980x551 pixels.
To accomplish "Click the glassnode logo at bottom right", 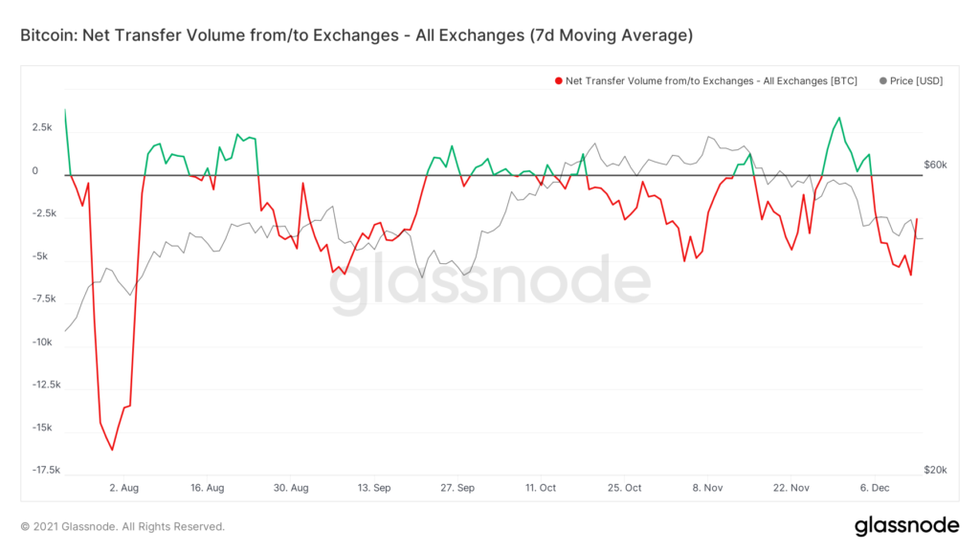I will [x=905, y=525].
